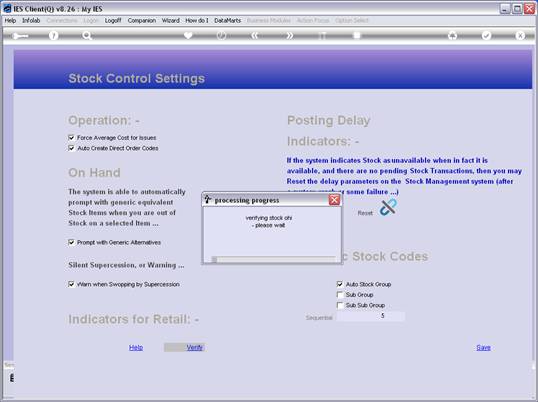Screen dimensions: 538x402
Task: Click the round X icon in the toolbar
Action: 520,35
